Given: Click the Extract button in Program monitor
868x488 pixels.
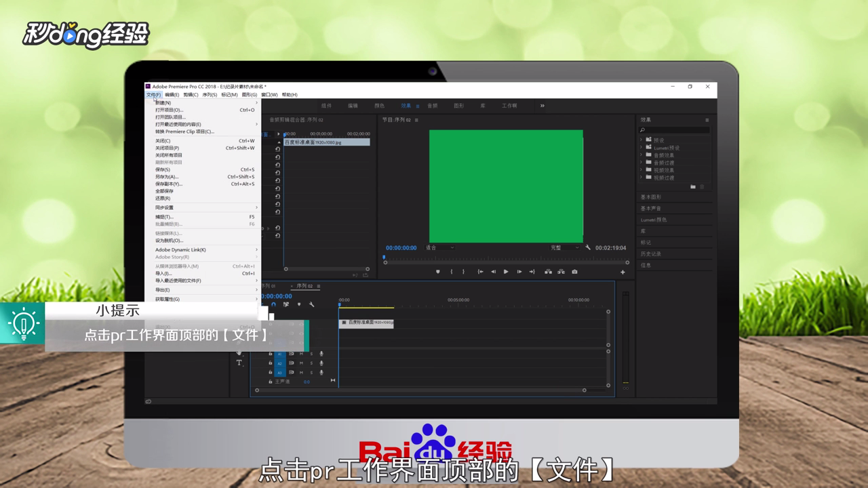Looking at the screenshot, I should click(x=561, y=272).
